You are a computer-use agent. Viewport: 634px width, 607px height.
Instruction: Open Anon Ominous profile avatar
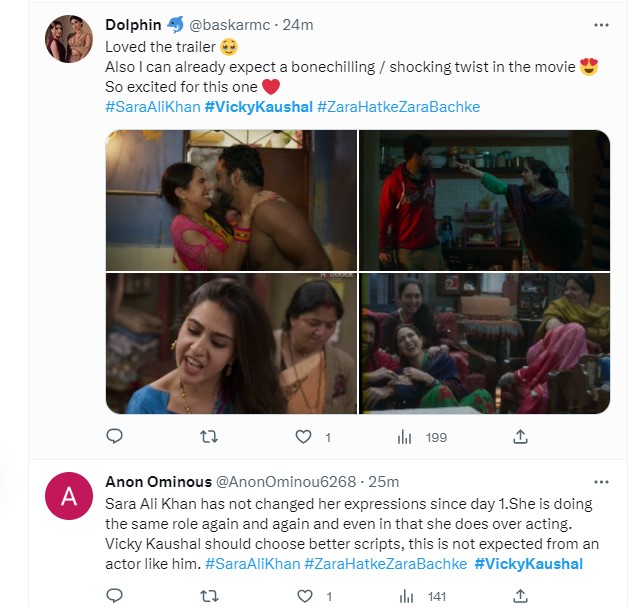(70, 498)
